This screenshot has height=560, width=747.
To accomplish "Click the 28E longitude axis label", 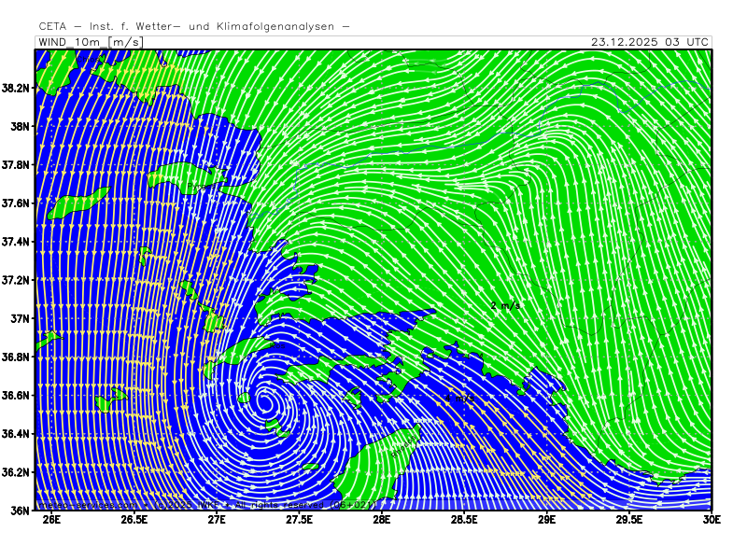I will 381,520.
